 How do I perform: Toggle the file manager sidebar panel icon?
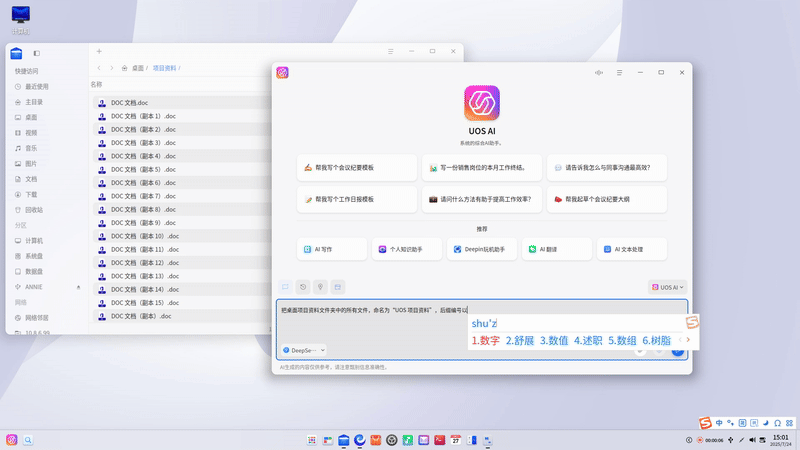click(37, 52)
